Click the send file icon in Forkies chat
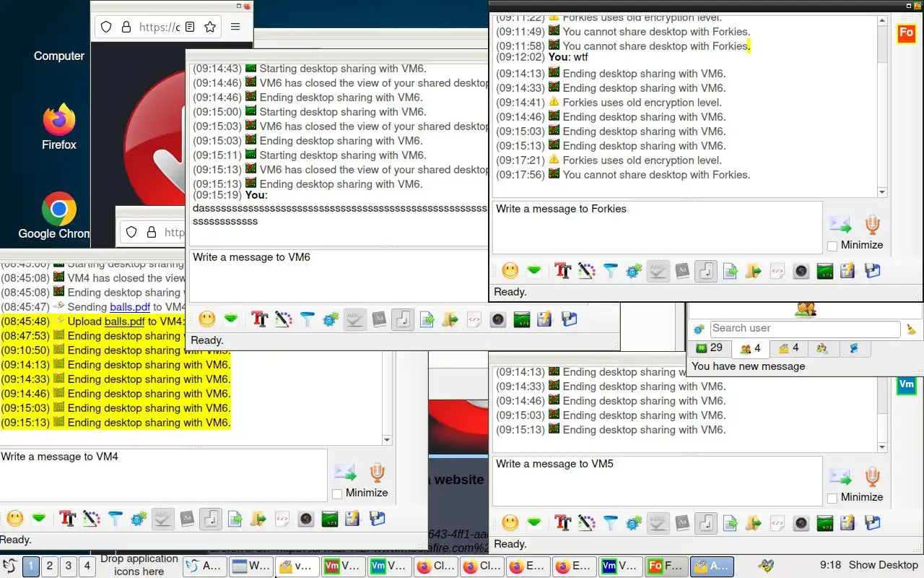This screenshot has width=924, height=578. coord(730,271)
